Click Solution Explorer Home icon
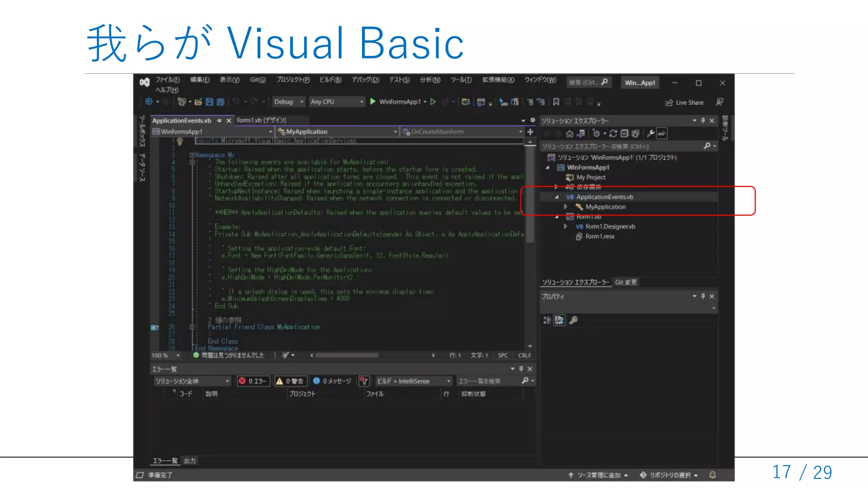868x488 pixels. pyautogui.click(x=570, y=134)
